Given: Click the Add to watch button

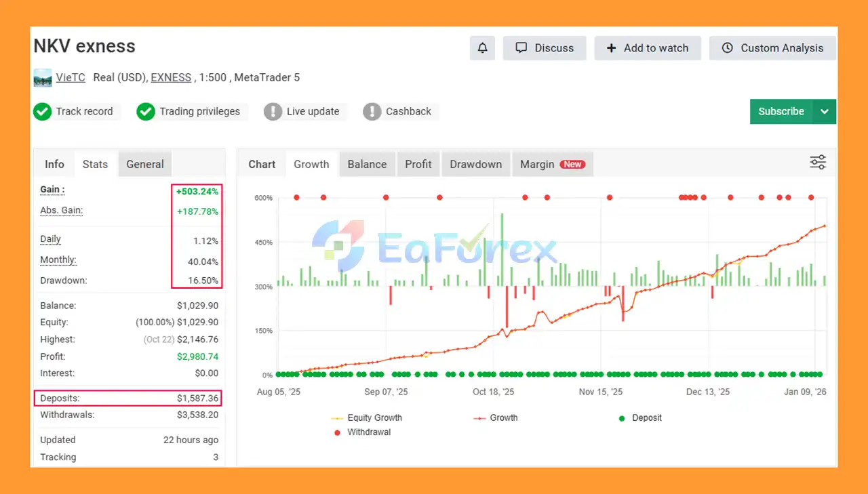Looking at the screenshot, I should point(647,48).
